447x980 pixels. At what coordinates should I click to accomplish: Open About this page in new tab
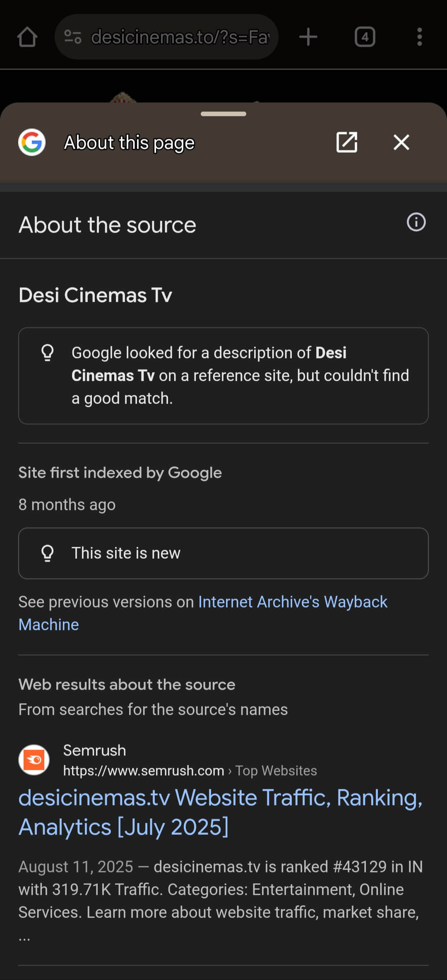tap(347, 142)
